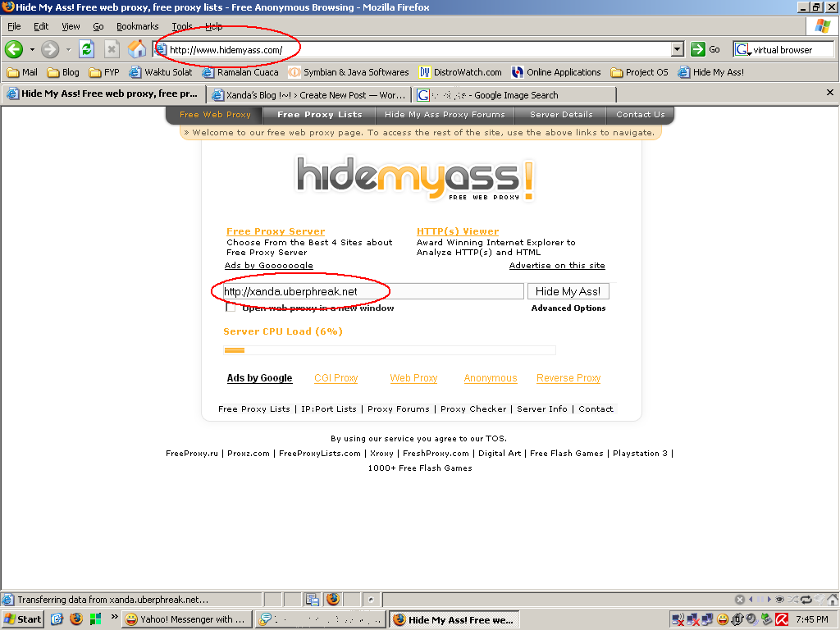Click the grey Forward arrow button
840x630 pixels.
(50, 50)
